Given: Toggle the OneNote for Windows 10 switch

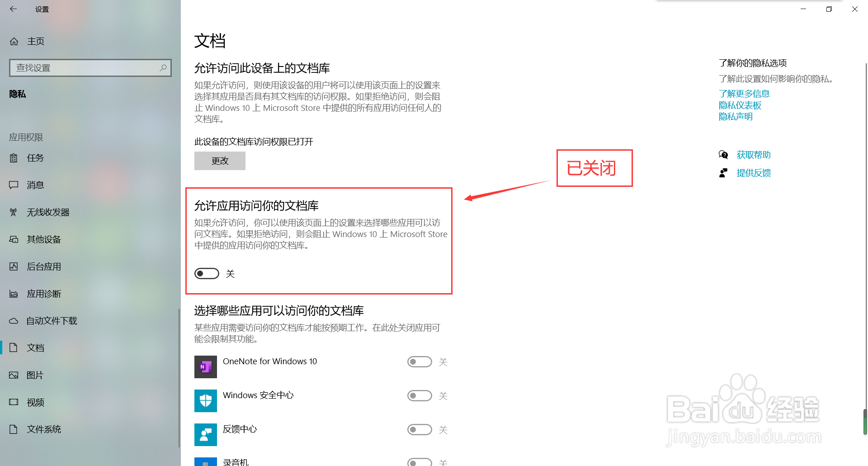Looking at the screenshot, I should pyautogui.click(x=420, y=362).
